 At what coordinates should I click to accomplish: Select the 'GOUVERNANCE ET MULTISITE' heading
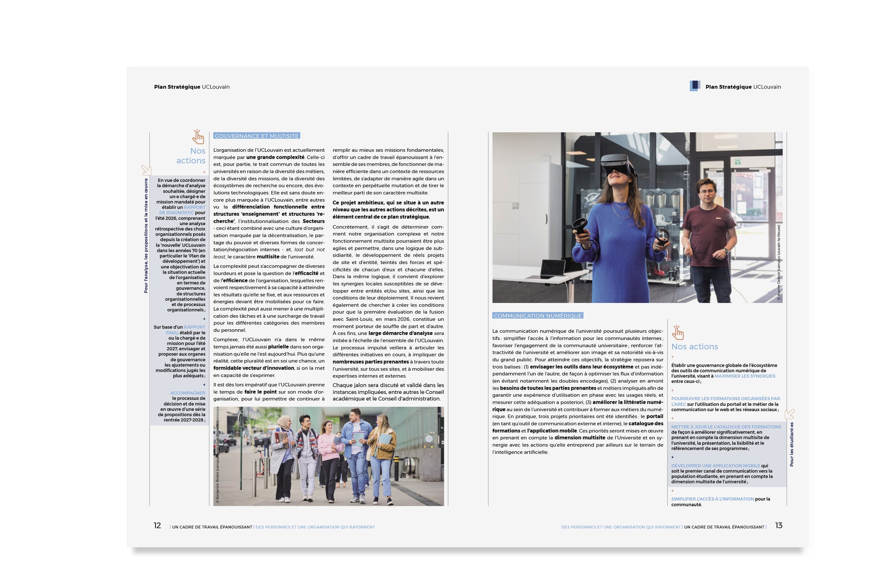(x=256, y=136)
